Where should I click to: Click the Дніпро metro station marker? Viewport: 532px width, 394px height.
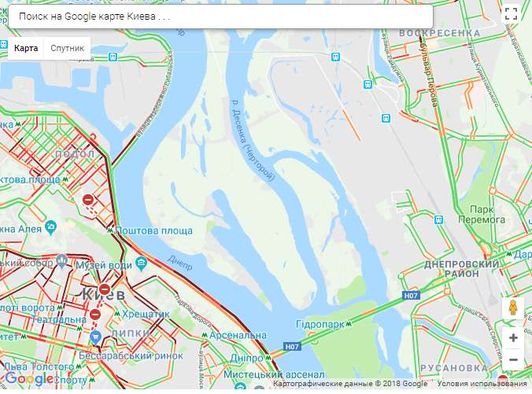click(268, 357)
